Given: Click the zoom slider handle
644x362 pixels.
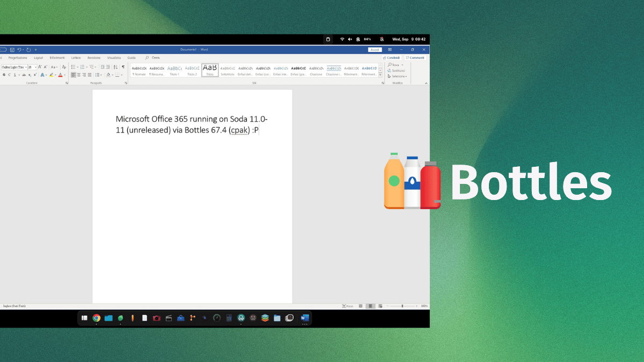Looking at the screenshot, I should point(402,306).
